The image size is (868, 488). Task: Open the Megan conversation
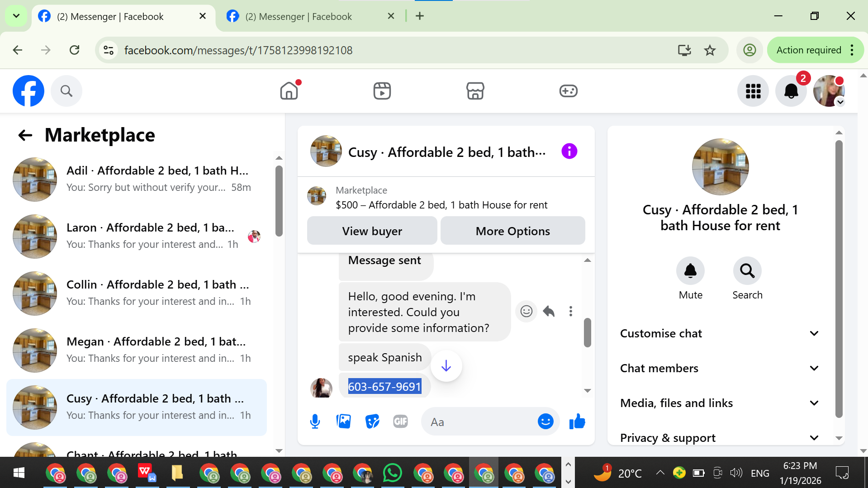pyautogui.click(x=137, y=350)
